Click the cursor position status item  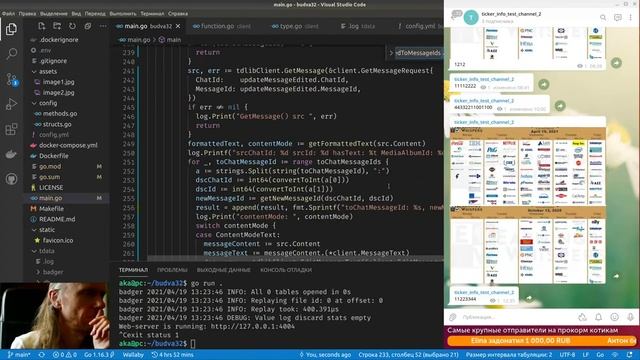[x=408, y=355]
